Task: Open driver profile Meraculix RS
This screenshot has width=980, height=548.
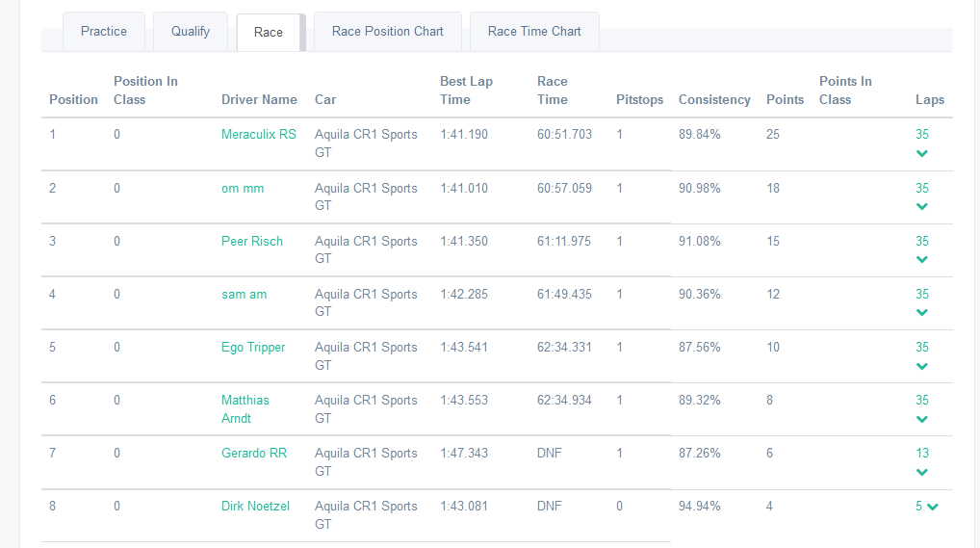Action: coord(259,135)
